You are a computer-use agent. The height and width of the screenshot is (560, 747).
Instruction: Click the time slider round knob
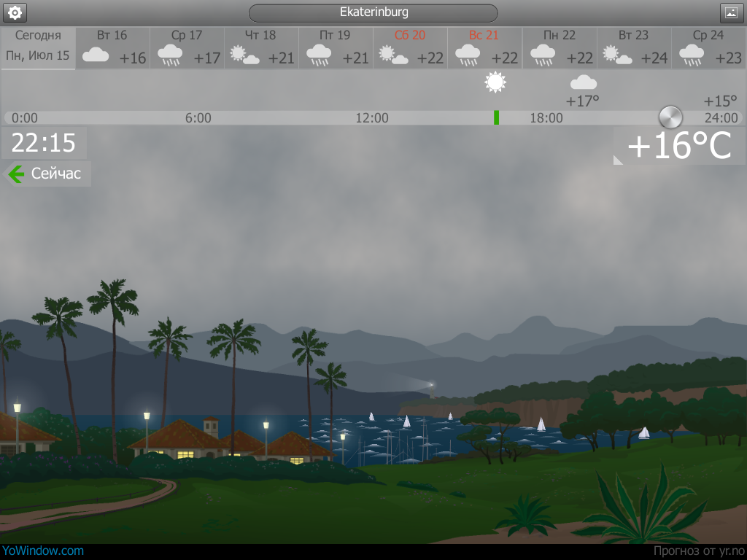(x=670, y=117)
